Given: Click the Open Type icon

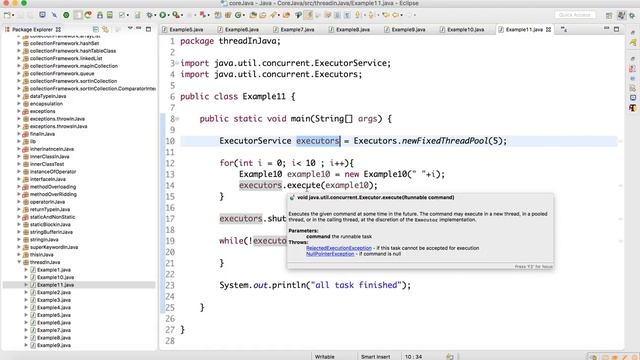Looking at the screenshot, I should (x=253, y=15).
